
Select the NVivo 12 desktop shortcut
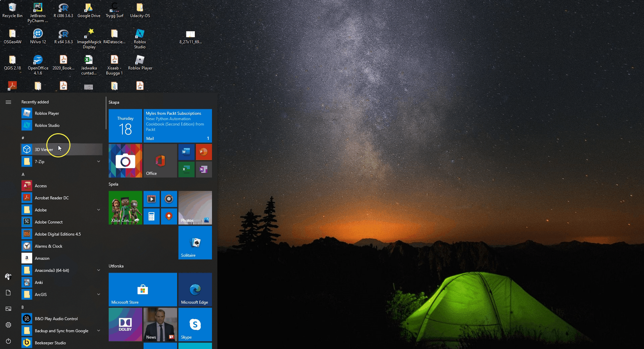click(x=38, y=37)
